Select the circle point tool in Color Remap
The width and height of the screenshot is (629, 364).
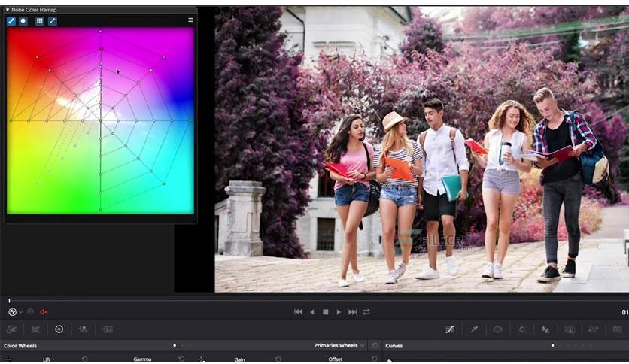(x=23, y=21)
